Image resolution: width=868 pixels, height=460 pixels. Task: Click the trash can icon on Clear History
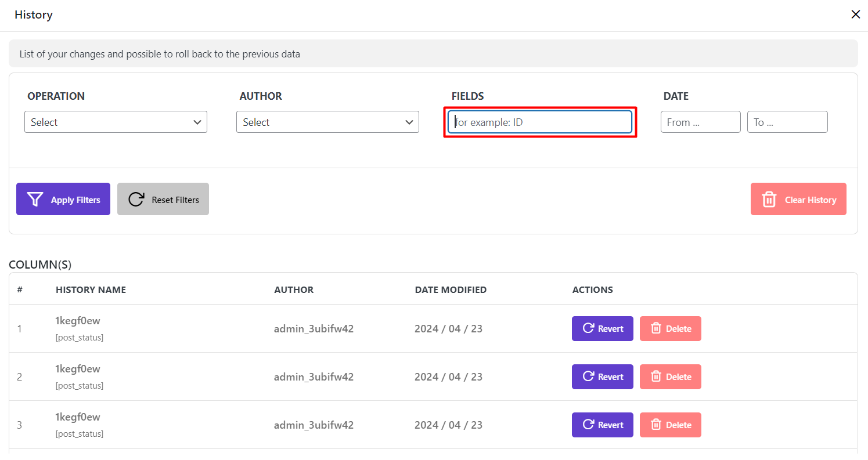(769, 200)
